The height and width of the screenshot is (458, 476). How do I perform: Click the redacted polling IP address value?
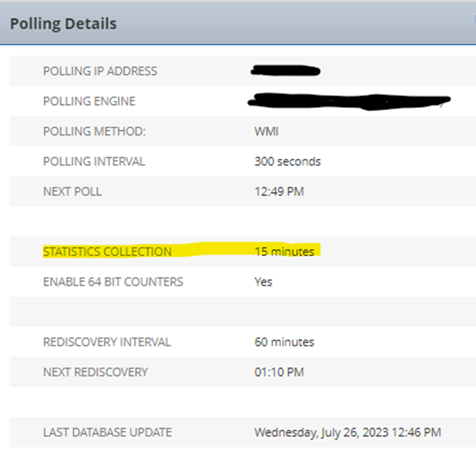coord(285,71)
